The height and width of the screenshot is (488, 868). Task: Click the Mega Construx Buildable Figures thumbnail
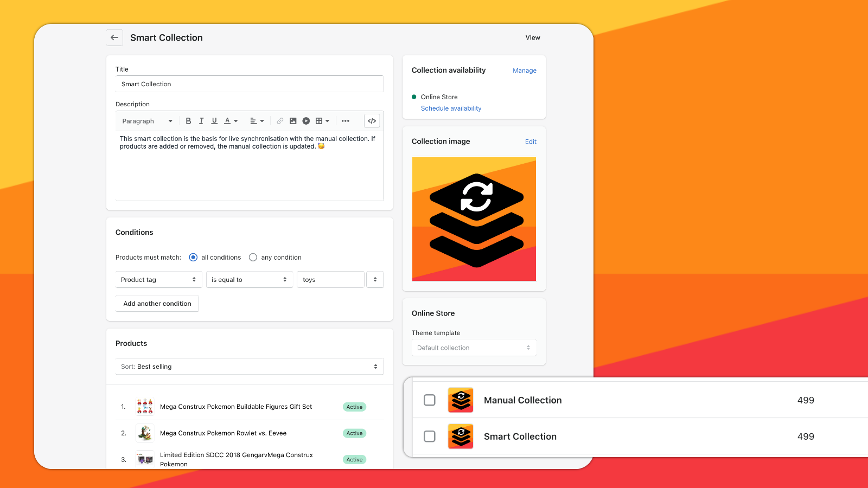pyautogui.click(x=145, y=407)
